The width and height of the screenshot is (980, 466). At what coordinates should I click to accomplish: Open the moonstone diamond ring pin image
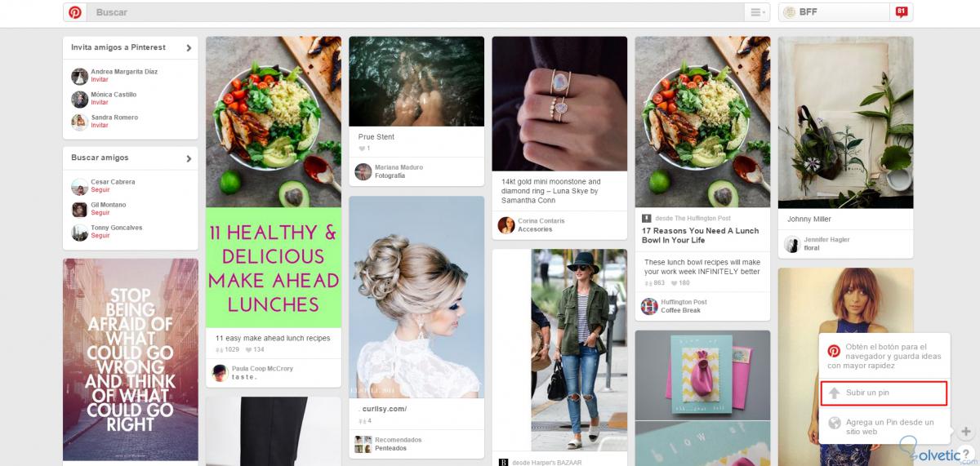tap(559, 104)
